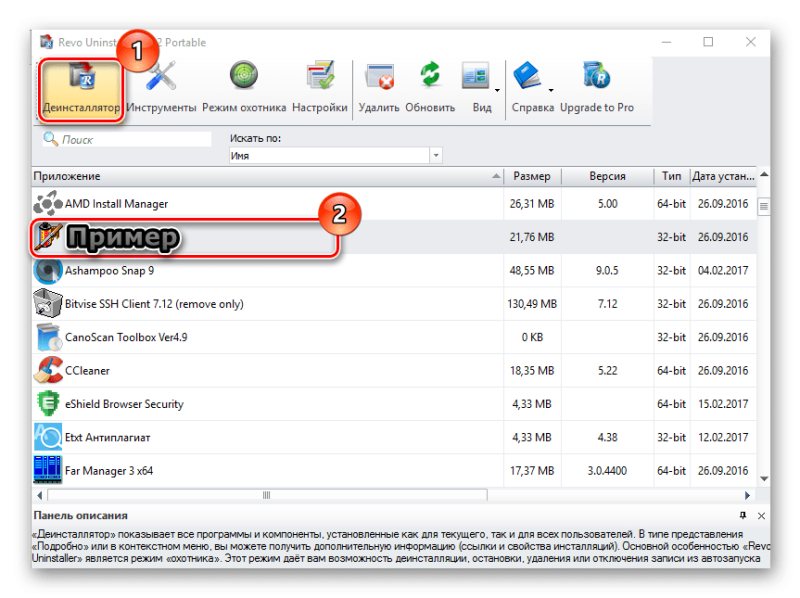Select eShield Browser Security entry
This screenshot has height=598, width=800.
(x=124, y=404)
